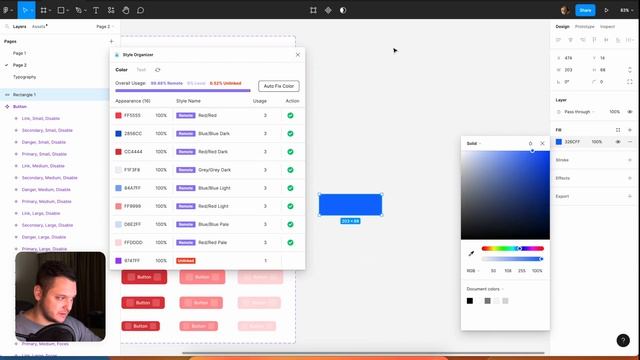Image resolution: width=640 pixels, height=360 pixels.
Task: Click the green check for Grey/Grey Dark row
Action: (x=290, y=170)
